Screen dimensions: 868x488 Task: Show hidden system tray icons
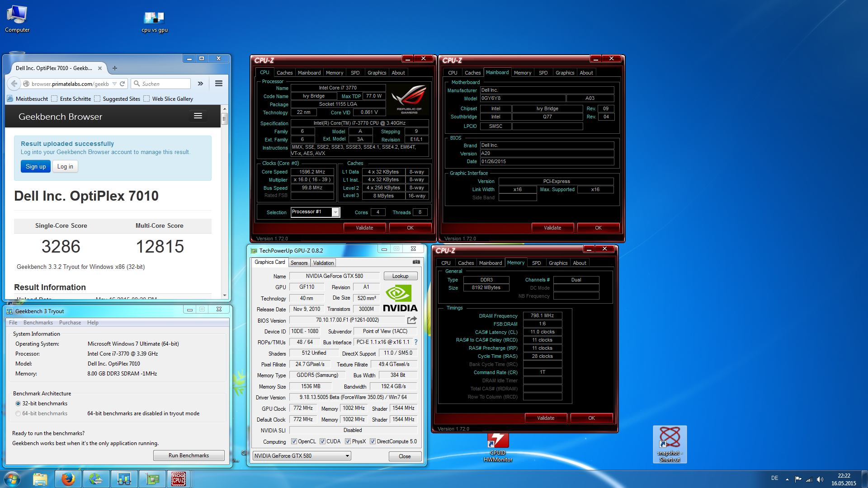(x=787, y=479)
